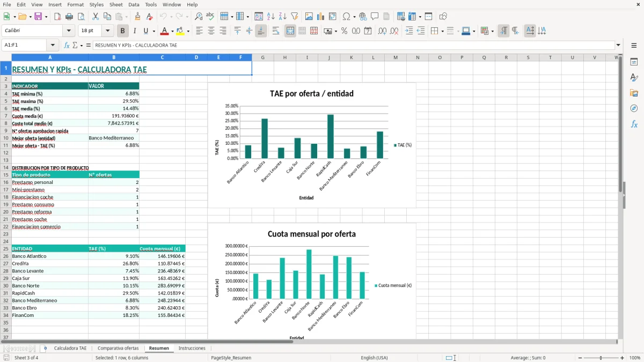Switch to the Comparativa ofertas sheet tab
Image resolution: width=644 pixels, height=362 pixels.
click(x=118, y=348)
